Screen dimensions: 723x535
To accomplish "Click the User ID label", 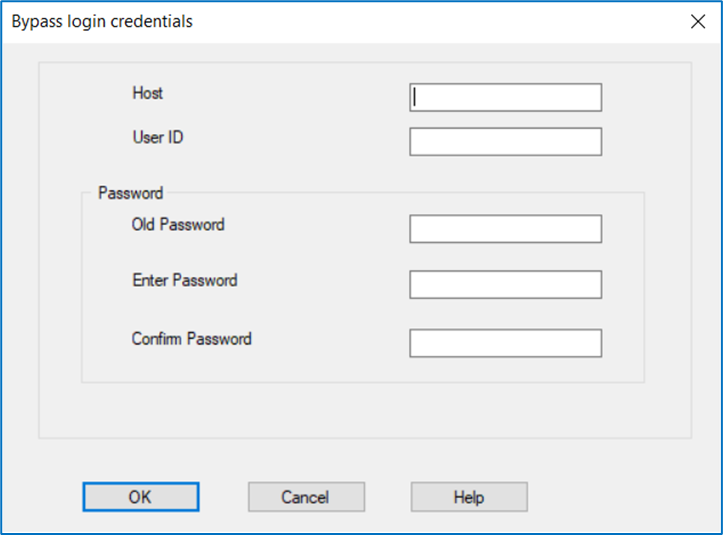I will pyautogui.click(x=157, y=137).
